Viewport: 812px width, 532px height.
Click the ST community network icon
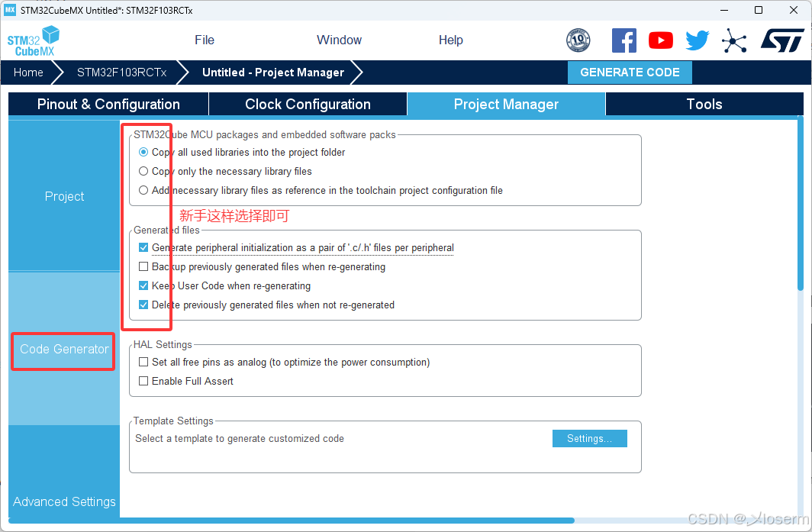(x=734, y=40)
